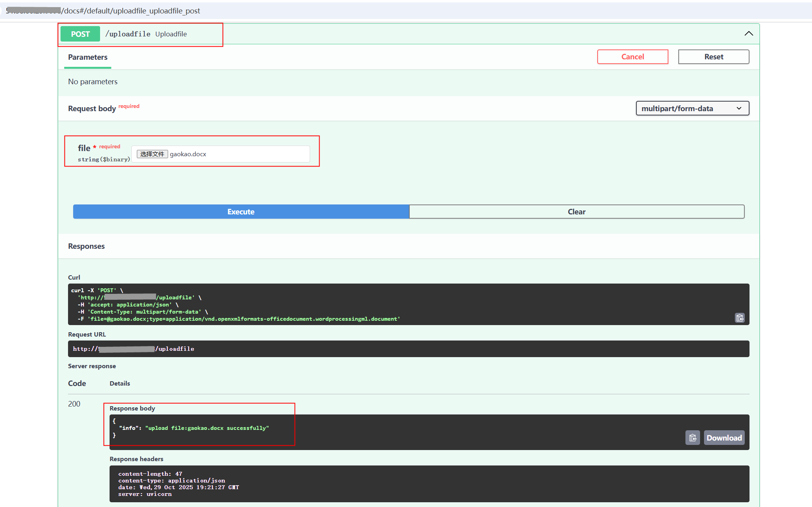Open the multipart/form-data content type dropdown

pyautogui.click(x=692, y=108)
